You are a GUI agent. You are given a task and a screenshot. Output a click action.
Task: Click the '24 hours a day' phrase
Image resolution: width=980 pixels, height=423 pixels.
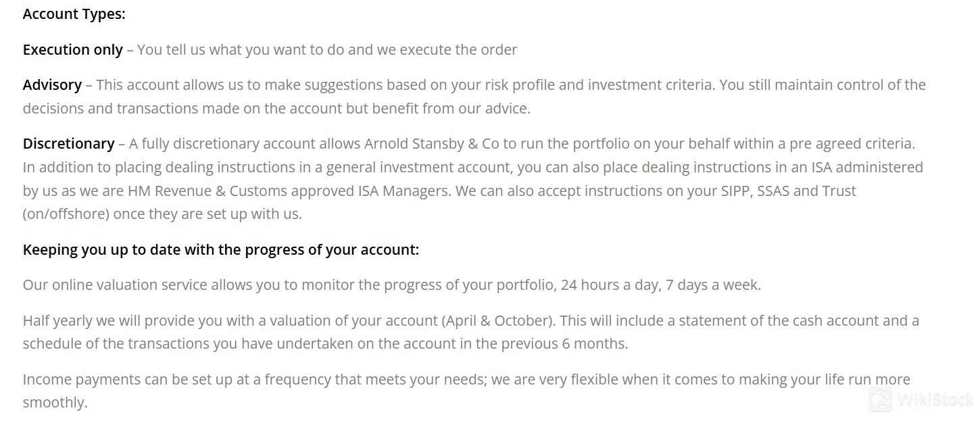[610, 285]
